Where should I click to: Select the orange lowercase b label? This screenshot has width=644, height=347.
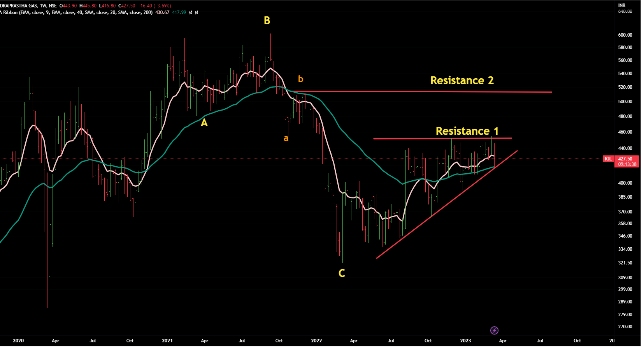pyautogui.click(x=300, y=79)
